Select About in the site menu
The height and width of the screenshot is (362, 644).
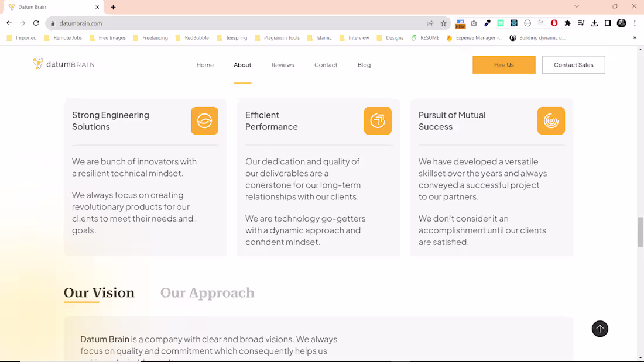pyautogui.click(x=242, y=65)
